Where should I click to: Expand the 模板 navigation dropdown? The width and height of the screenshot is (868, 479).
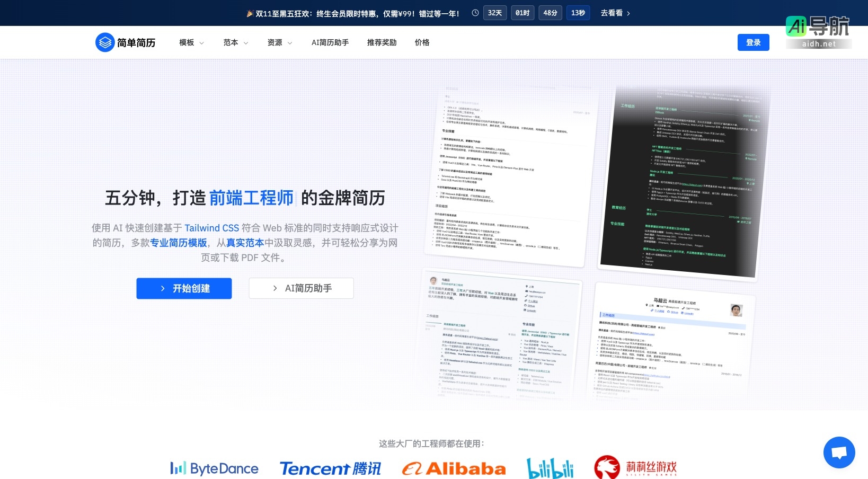pos(191,42)
